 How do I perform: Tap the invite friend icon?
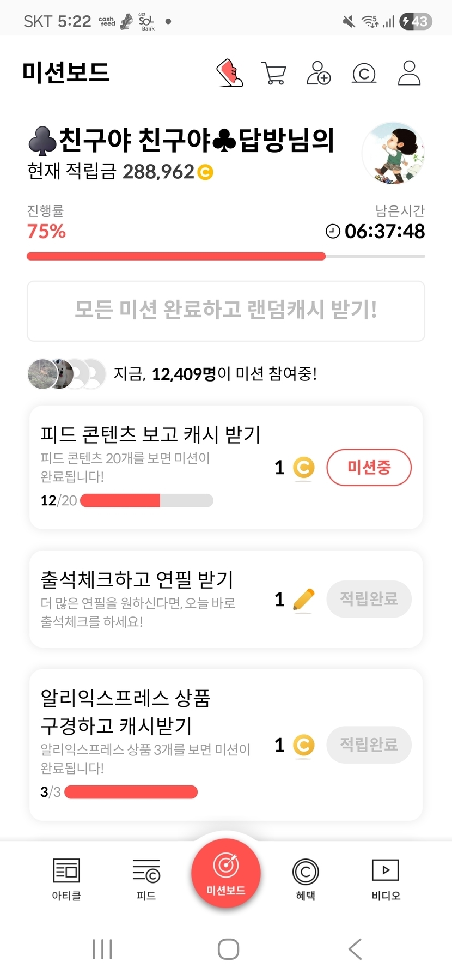(319, 73)
